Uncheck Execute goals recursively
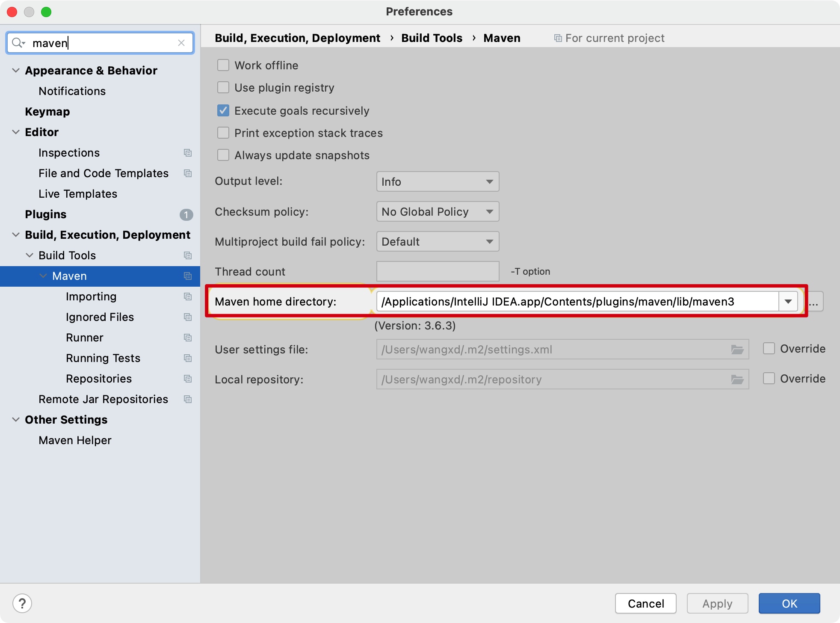The width and height of the screenshot is (840, 623). [223, 111]
